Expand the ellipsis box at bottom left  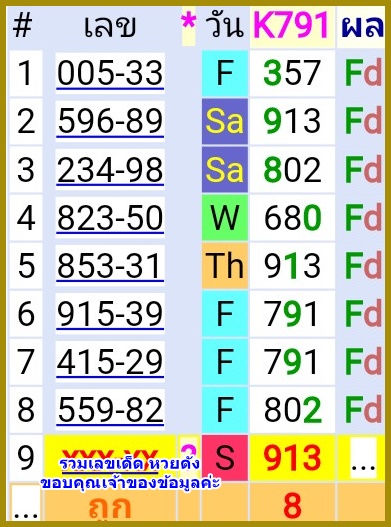coord(25,503)
